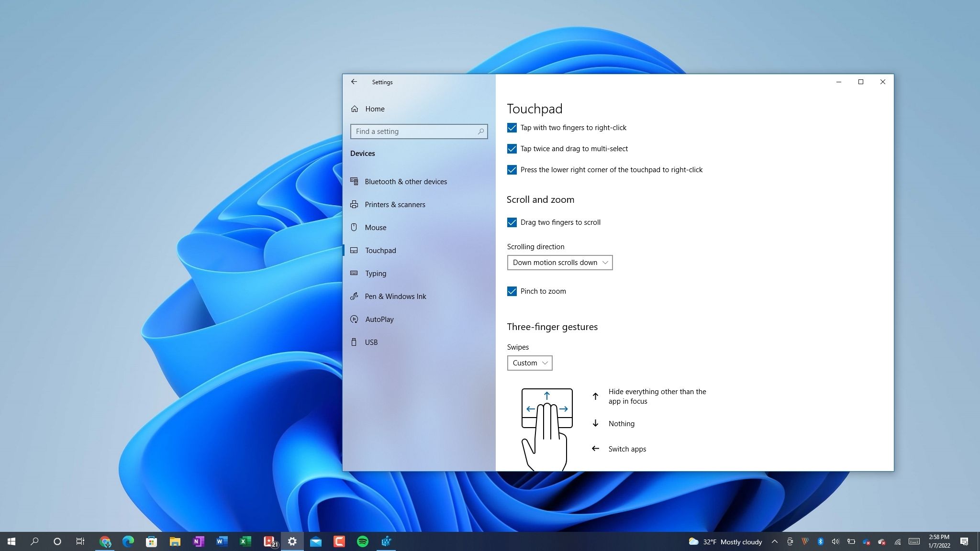
Task: Click the USB settings icon
Action: pyautogui.click(x=355, y=342)
